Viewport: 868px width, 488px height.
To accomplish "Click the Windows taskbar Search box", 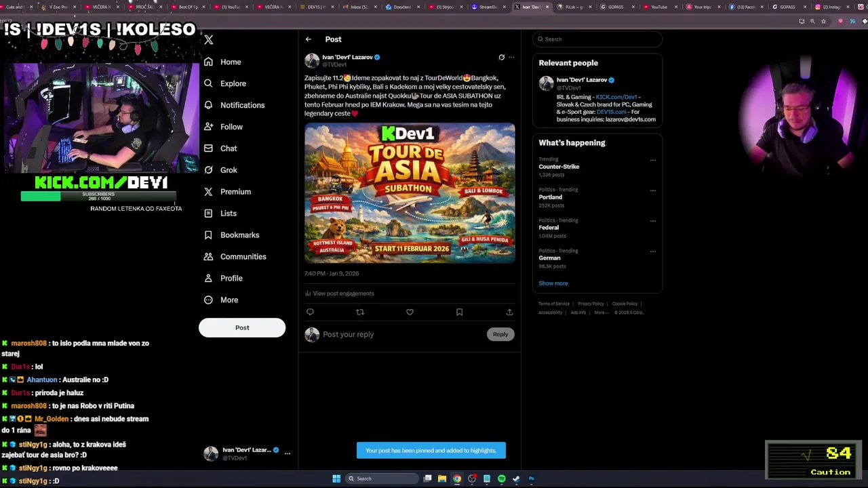I will [x=382, y=479].
